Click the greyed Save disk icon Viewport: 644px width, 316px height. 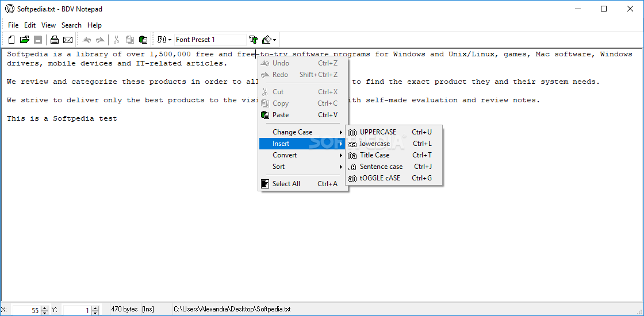(38, 40)
